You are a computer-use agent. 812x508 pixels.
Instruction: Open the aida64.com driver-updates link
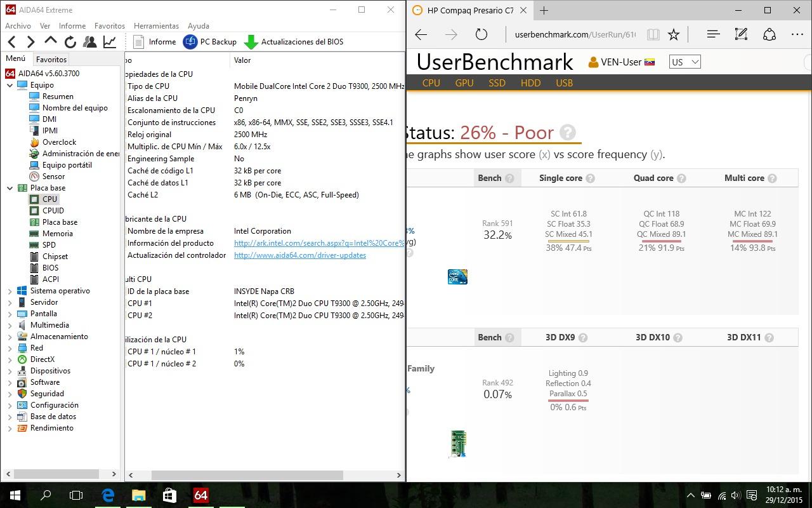point(300,255)
